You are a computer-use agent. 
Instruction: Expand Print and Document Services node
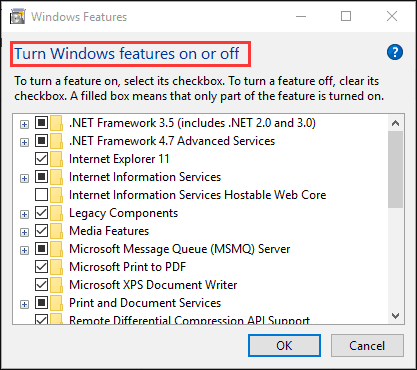(24, 305)
